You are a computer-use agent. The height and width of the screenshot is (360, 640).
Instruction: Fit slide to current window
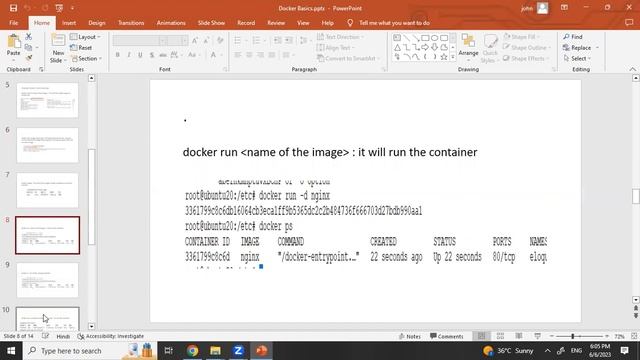pos(634,336)
